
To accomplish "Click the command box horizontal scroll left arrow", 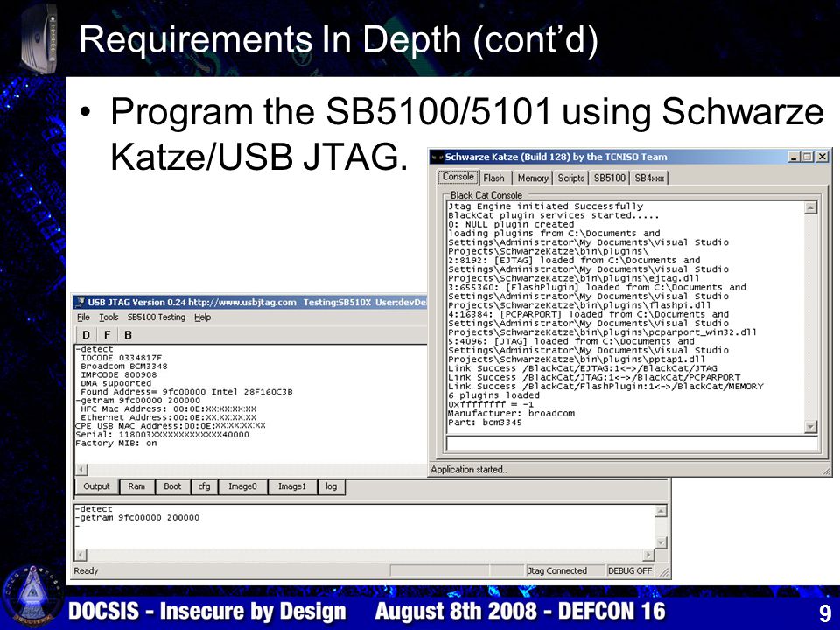I will (x=80, y=555).
